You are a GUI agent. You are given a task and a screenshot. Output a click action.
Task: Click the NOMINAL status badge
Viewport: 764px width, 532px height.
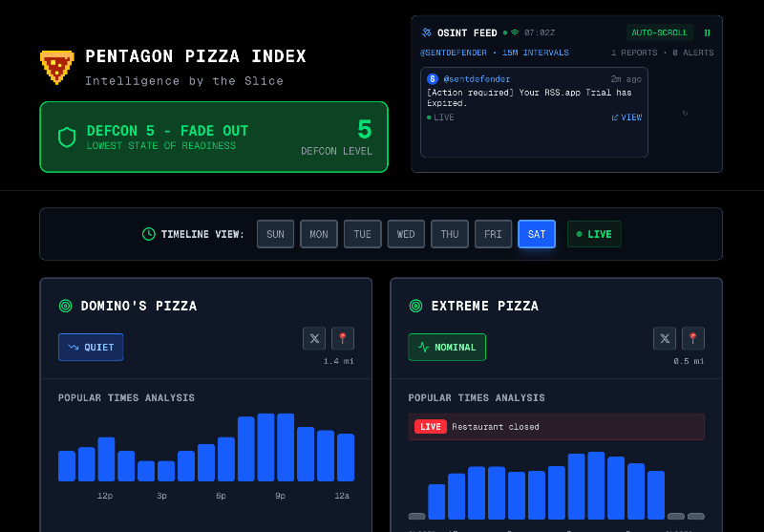click(x=447, y=348)
